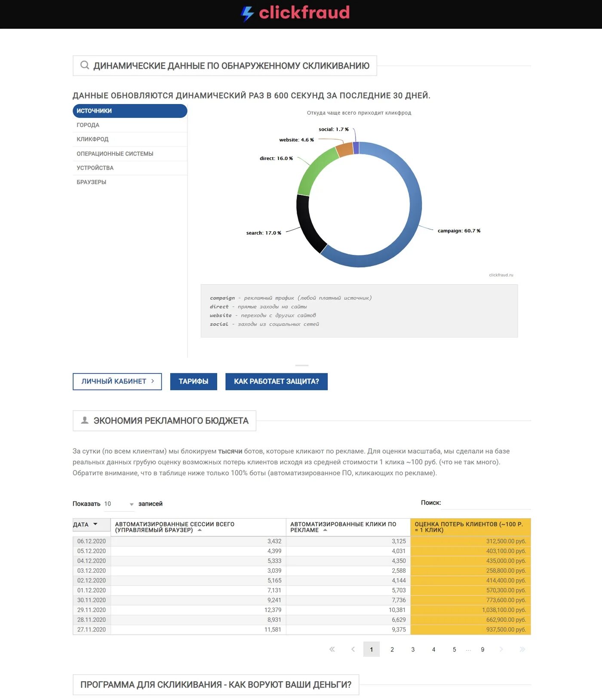This screenshot has width=602, height=700.
Task: Go to pagination page 9
Action: click(x=482, y=649)
